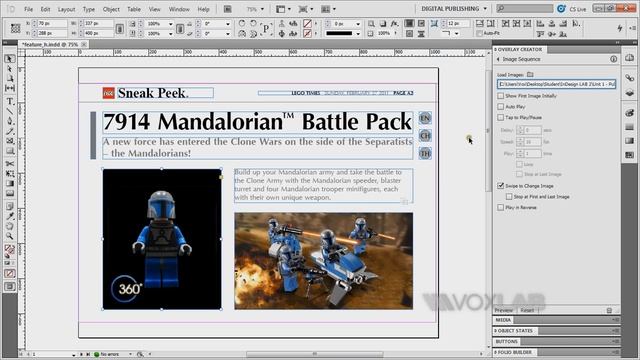Select the Gradient Swatch tool
640x360 pixels.
pos(9,183)
